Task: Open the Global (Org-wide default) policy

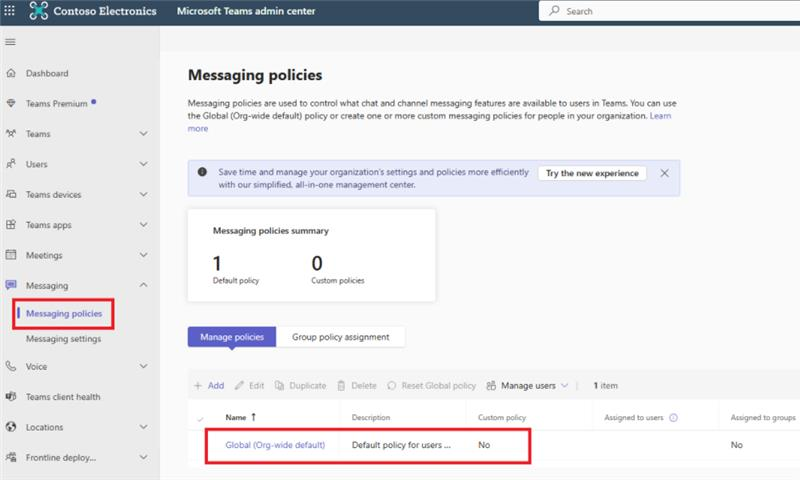Action: (x=275, y=445)
